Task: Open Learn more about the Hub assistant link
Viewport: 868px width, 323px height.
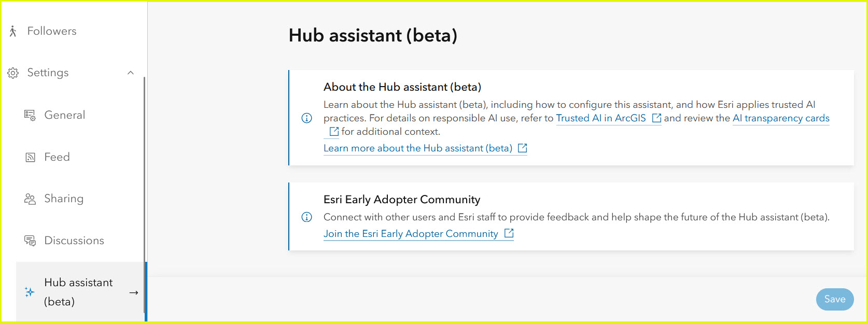Action: tap(417, 148)
